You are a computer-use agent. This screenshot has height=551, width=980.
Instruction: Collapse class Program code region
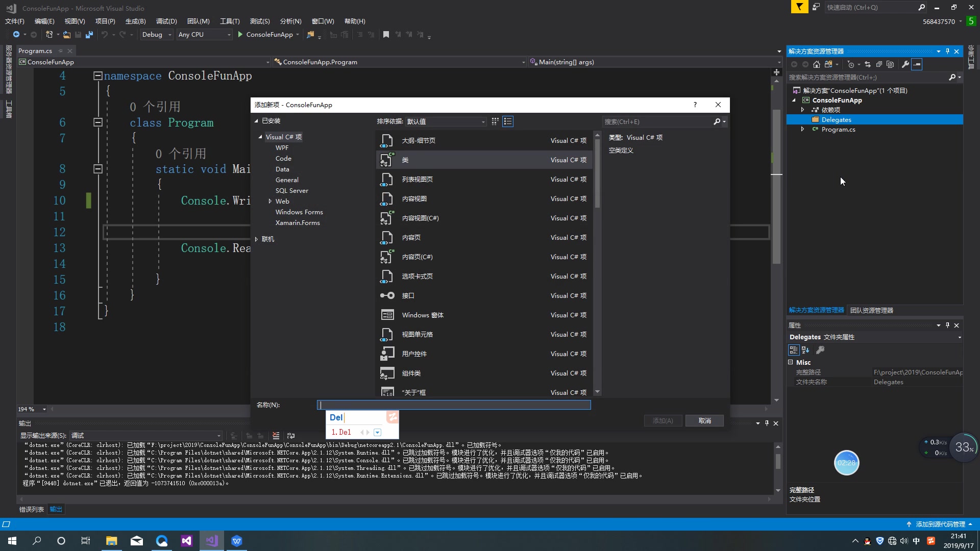(x=98, y=122)
